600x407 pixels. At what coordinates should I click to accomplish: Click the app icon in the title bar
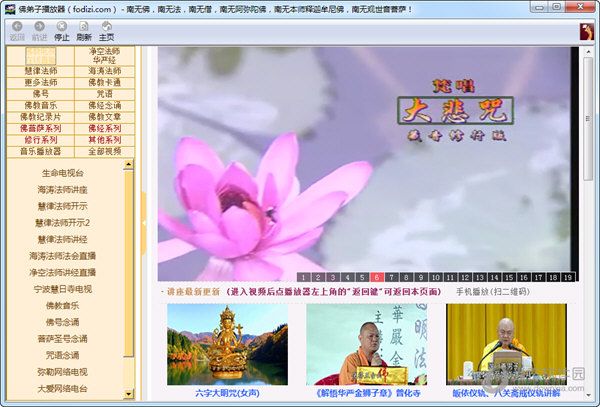pos(10,8)
